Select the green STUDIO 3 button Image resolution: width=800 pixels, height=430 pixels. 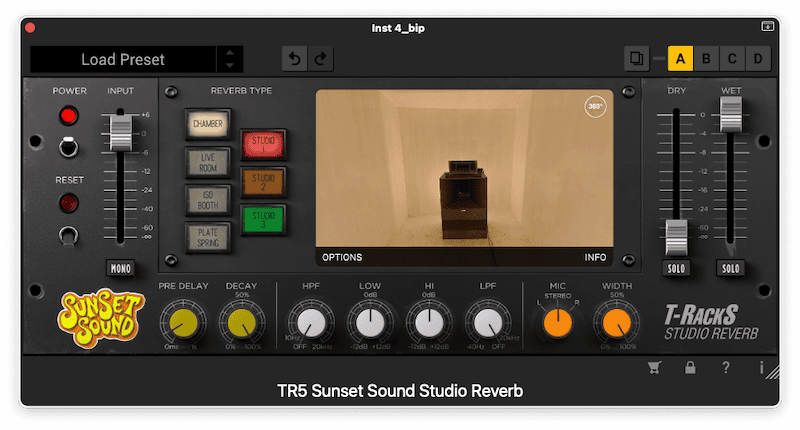click(263, 220)
